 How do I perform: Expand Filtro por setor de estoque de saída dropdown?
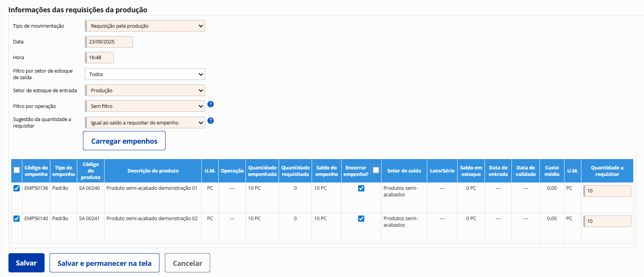click(145, 74)
